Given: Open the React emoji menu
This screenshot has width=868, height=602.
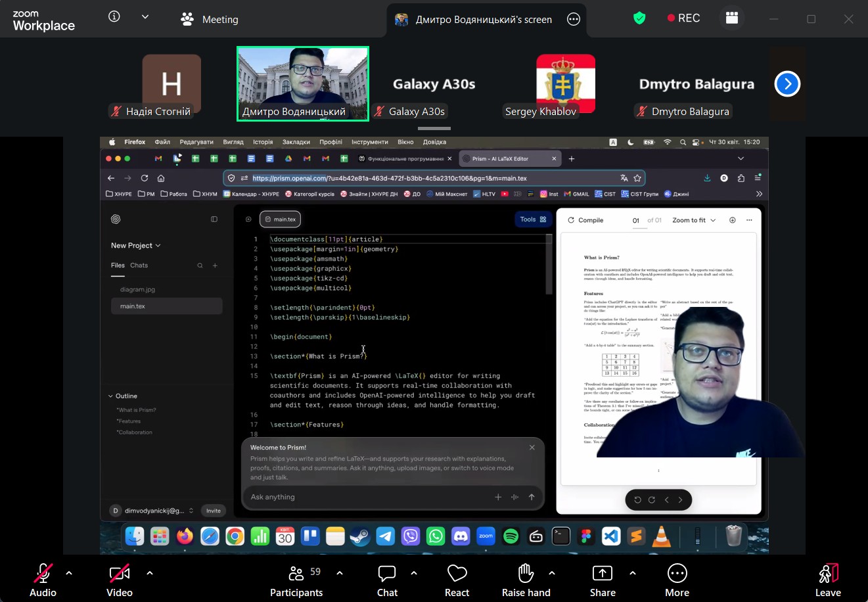Looking at the screenshot, I should (457, 581).
